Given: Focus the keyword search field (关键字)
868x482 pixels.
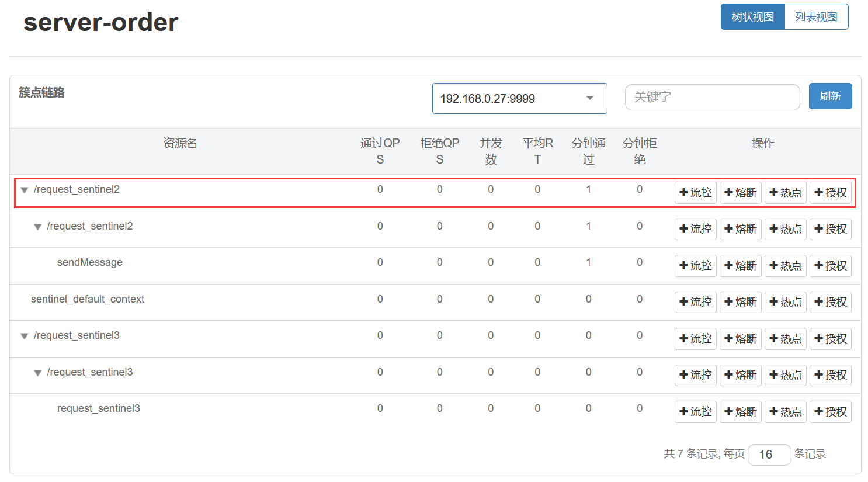Looking at the screenshot, I should 712,97.
